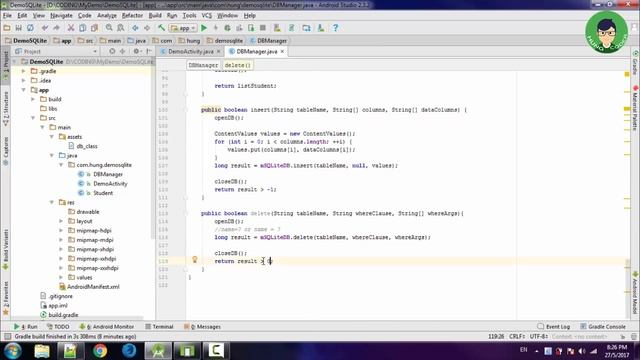Open the File menu

[x=7, y=16]
